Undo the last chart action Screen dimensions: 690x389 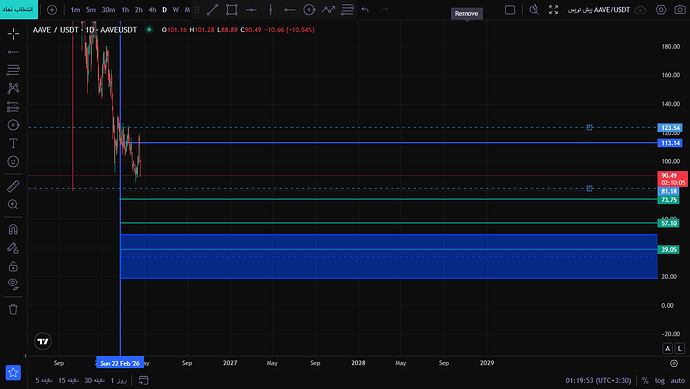[x=365, y=10]
